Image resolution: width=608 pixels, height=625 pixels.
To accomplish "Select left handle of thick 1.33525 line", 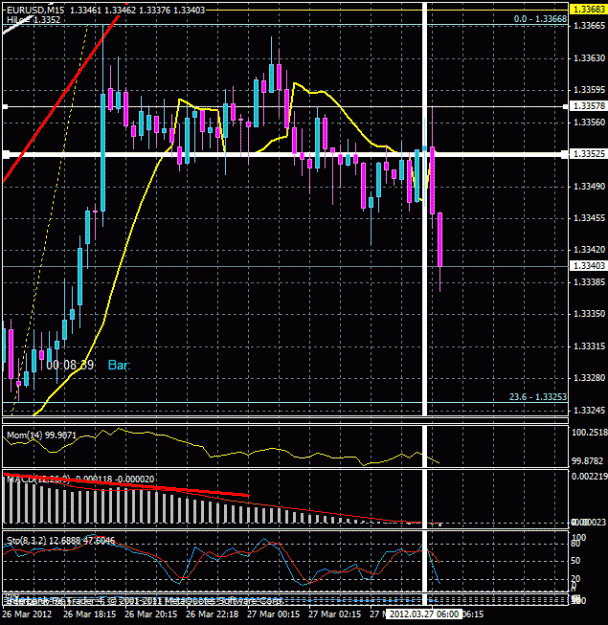I will (6, 154).
